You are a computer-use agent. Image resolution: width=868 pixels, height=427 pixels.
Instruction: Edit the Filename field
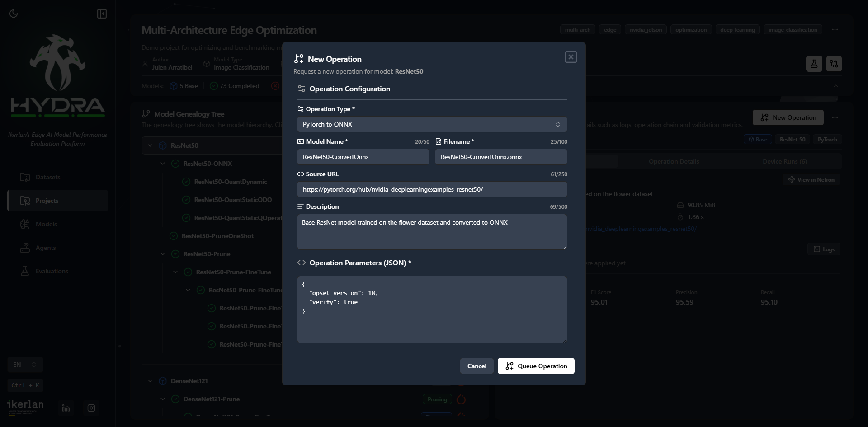tap(501, 157)
